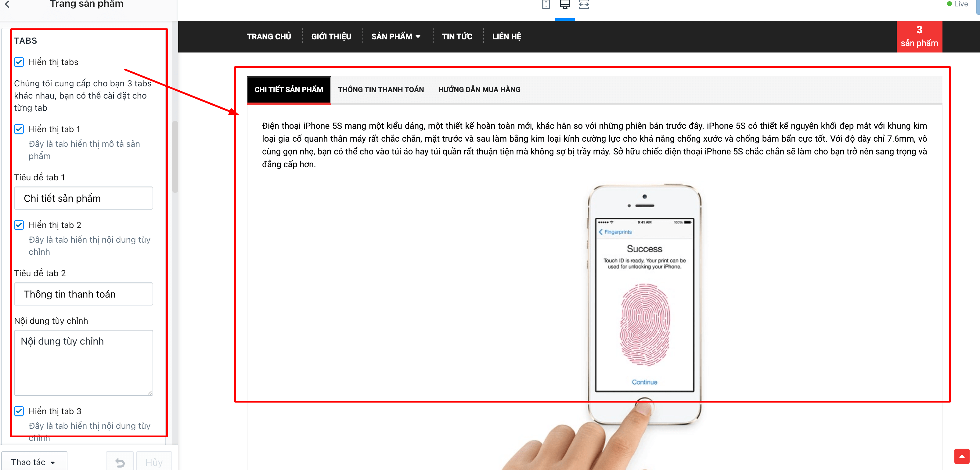
Task: Expand the SẢN PHẨM menu dropdown
Action: [396, 37]
